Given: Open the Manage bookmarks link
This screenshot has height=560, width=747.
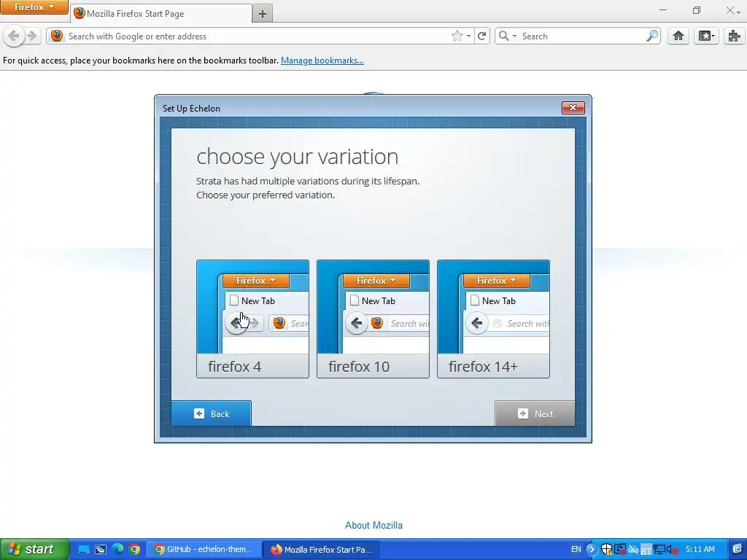Looking at the screenshot, I should 322,61.
